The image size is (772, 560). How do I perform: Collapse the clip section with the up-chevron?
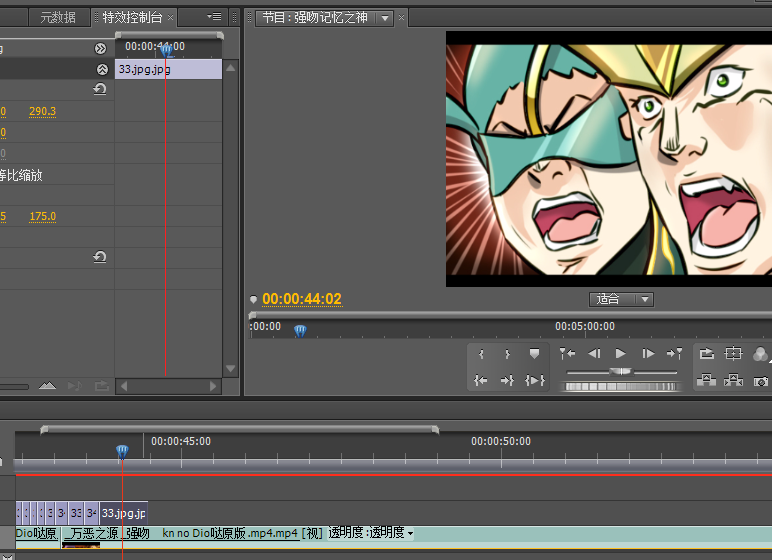click(102, 69)
